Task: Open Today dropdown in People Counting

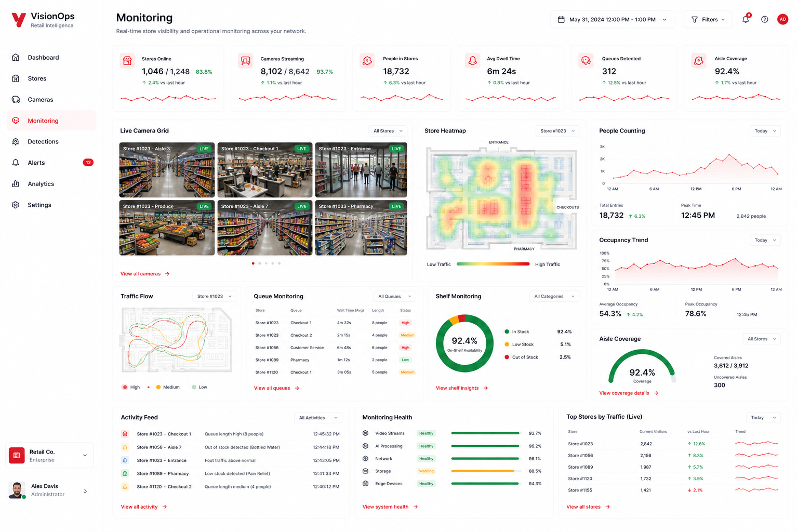Action: pos(765,131)
